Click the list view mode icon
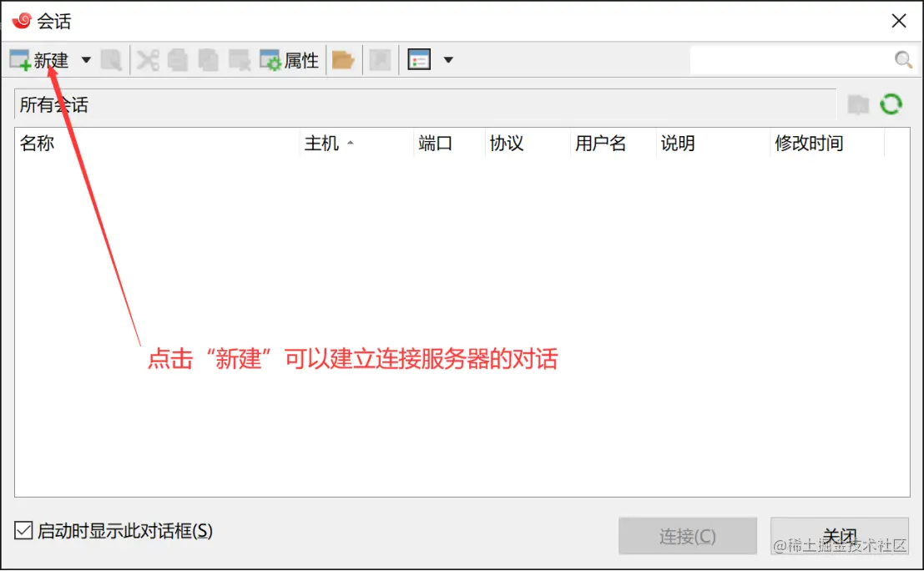Viewport: 924px width, 571px height. [419, 59]
